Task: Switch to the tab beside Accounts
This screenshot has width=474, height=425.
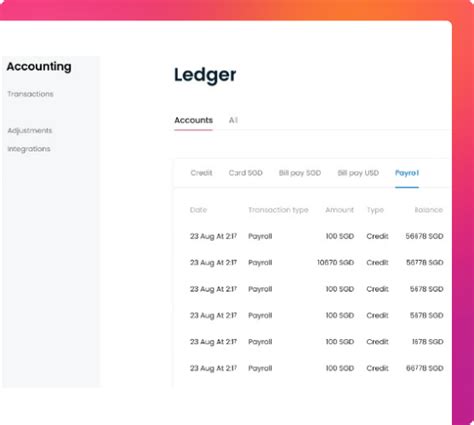Action: click(x=233, y=120)
